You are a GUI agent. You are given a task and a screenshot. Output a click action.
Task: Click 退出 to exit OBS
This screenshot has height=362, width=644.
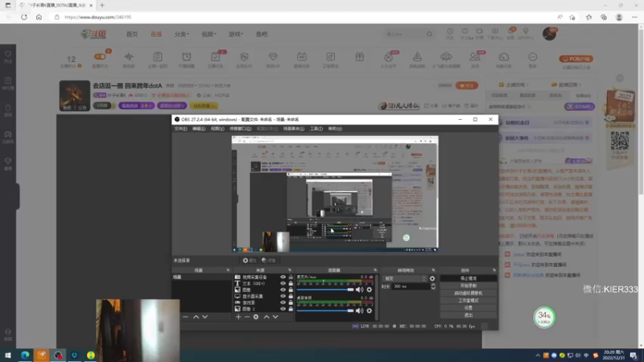(x=469, y=315)
